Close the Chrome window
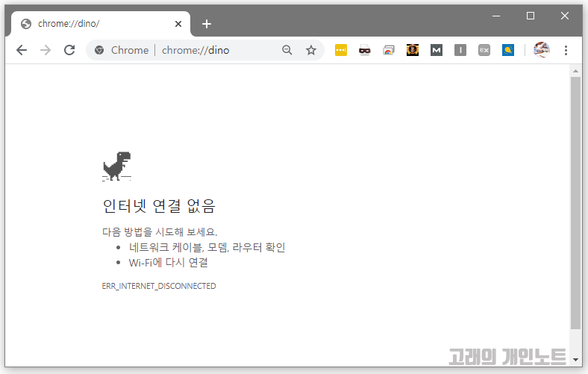 (x=565, y=16)
